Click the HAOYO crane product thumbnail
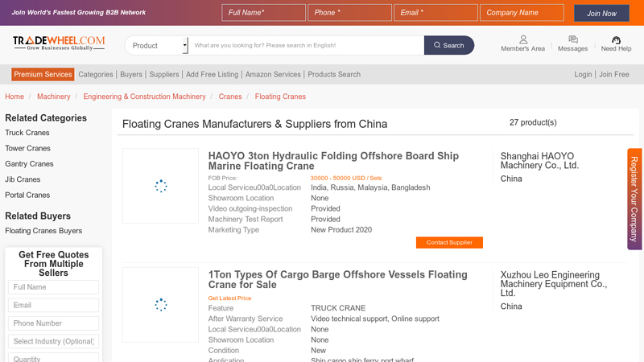This screenshot has height=362, width=644. click(x=160, y=186)
